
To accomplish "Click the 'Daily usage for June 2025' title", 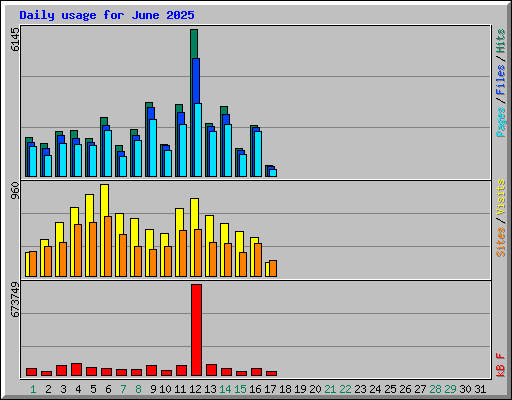I will 107,15.
